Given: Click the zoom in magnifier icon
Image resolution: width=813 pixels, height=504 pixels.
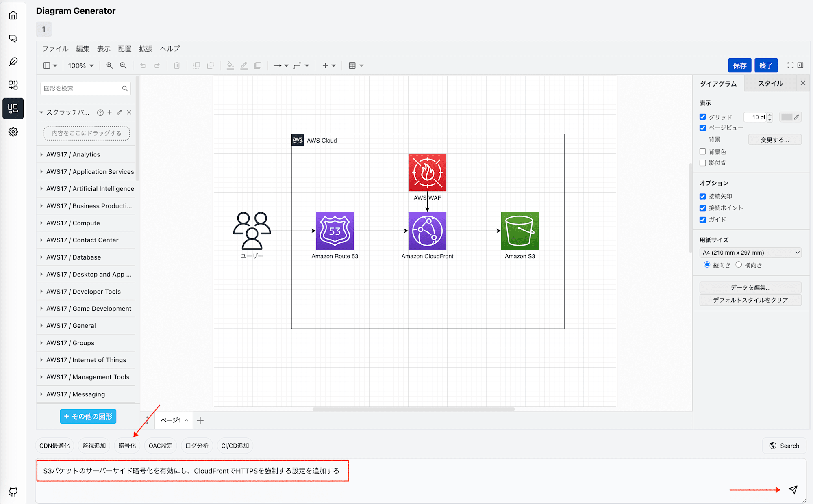Looking at the screenshot, I should point(109,65).
